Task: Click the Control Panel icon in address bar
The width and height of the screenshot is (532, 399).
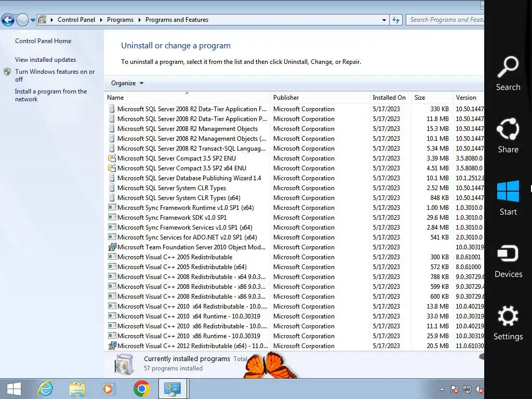Action: [x=43, y=20]
